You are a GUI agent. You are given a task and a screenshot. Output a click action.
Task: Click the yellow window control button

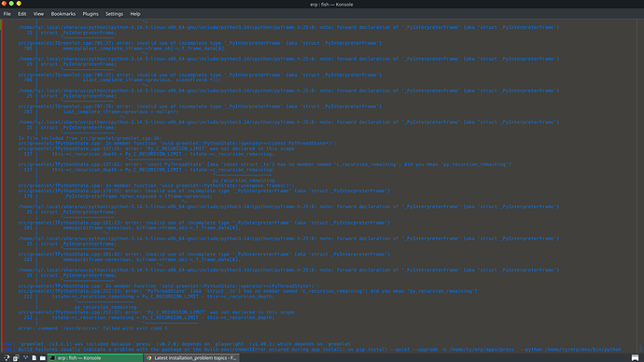click(x=19, y=4)
